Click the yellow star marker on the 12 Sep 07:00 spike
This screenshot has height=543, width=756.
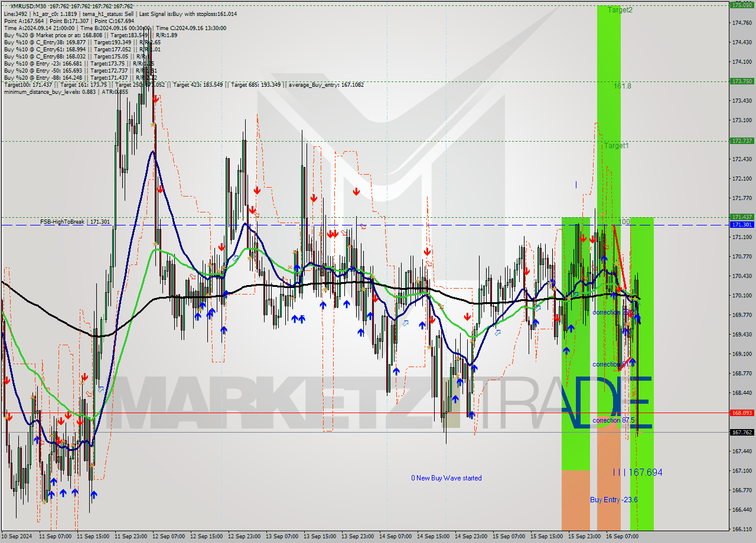pyautogui.click(x=152, y=125)
